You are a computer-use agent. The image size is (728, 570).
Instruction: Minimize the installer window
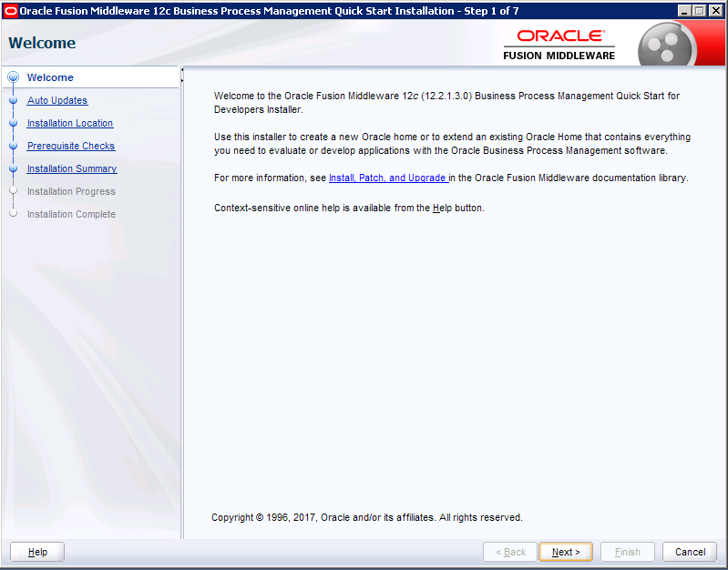(x=683, y=11)
